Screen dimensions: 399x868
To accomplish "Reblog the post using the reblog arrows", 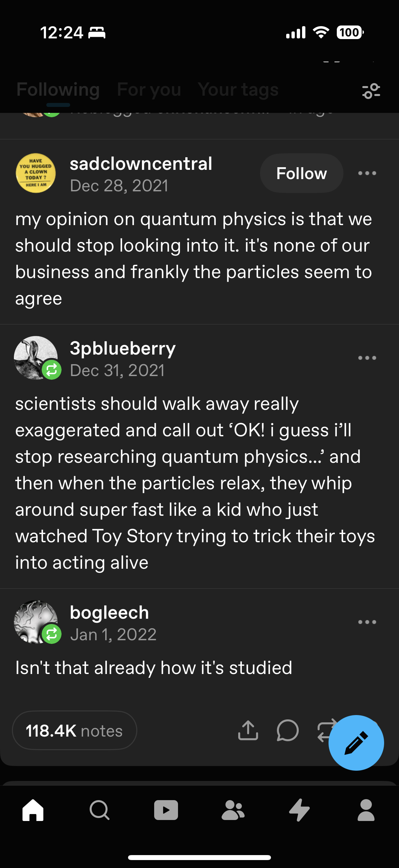I will coord(325,731).
